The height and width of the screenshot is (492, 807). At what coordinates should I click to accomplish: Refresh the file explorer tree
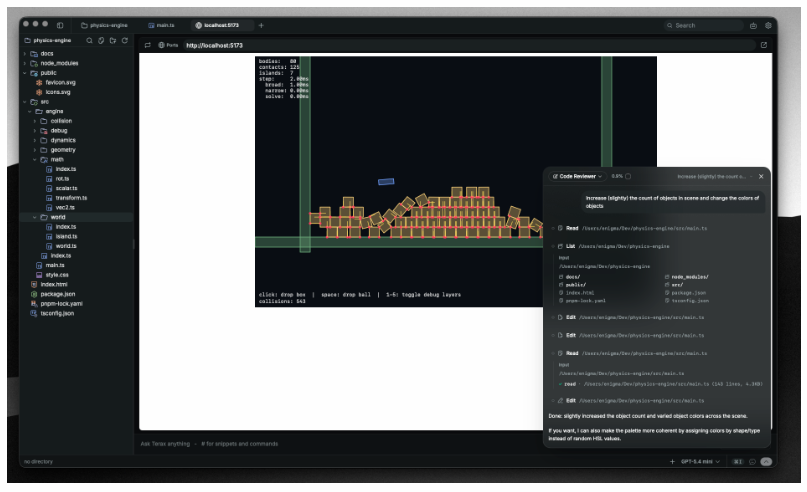[x=125, y=40]
